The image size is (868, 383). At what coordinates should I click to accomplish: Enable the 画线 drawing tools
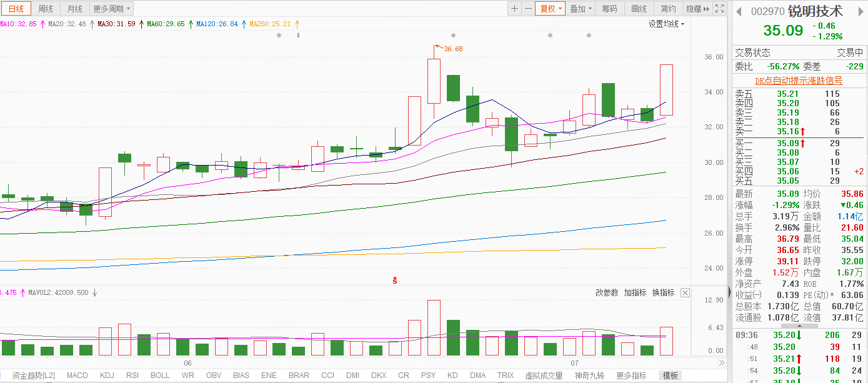(639, 9)
